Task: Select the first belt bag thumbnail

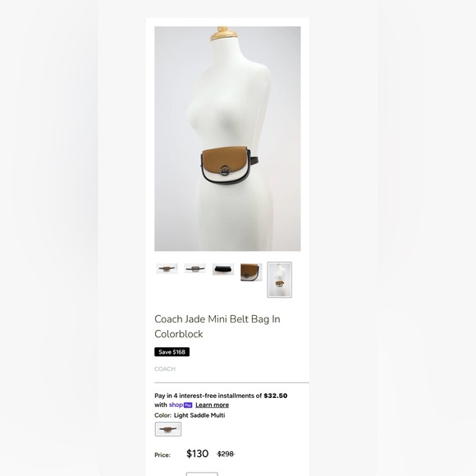Action: (x=167, y=268)
